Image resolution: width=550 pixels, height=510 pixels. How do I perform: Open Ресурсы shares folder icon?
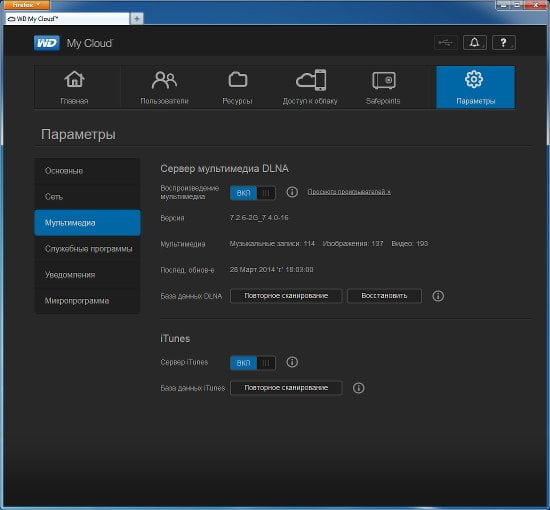point(238,80)
